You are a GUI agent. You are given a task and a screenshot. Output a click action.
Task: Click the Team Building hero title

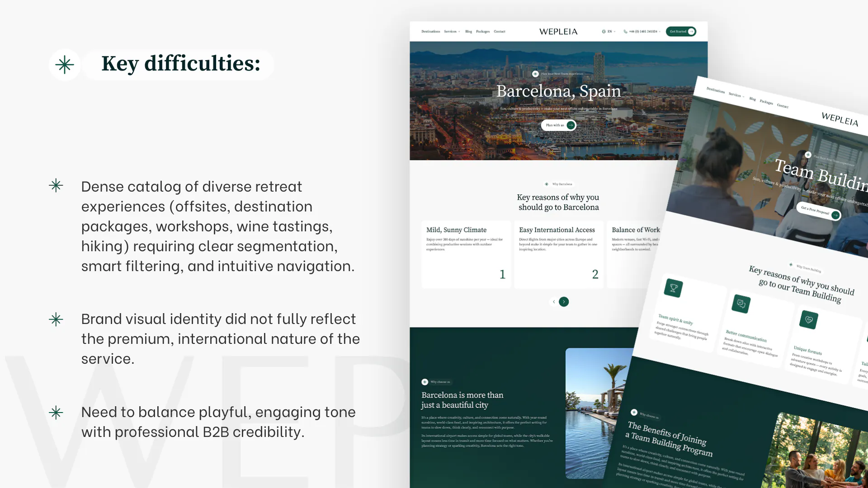point(821,176)
